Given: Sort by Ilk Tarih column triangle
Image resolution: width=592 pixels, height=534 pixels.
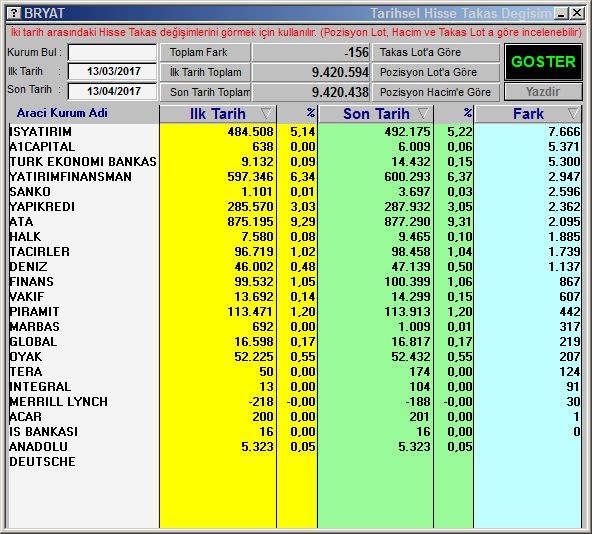Looking at the screenshot, I should pos(266,113).
